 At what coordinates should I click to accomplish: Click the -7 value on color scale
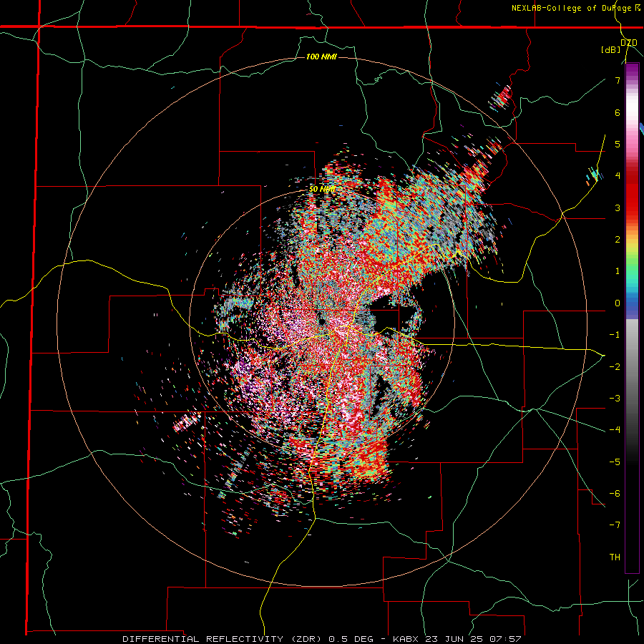click(615, 525)
